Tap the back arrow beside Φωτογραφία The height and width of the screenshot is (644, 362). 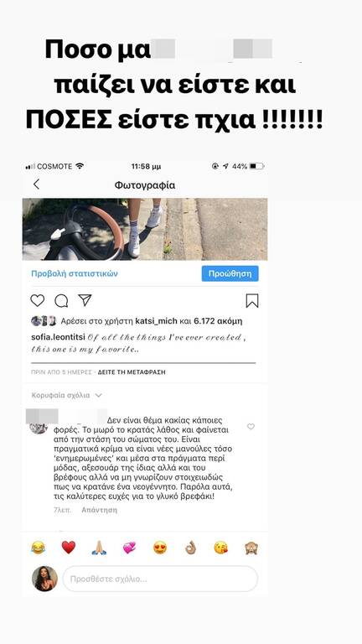[36, 184]
